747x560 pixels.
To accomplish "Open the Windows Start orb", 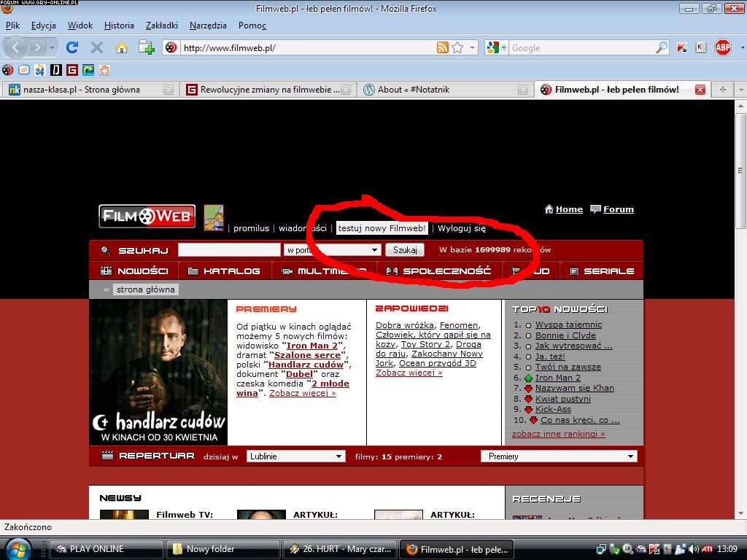I will coord(18,549).
